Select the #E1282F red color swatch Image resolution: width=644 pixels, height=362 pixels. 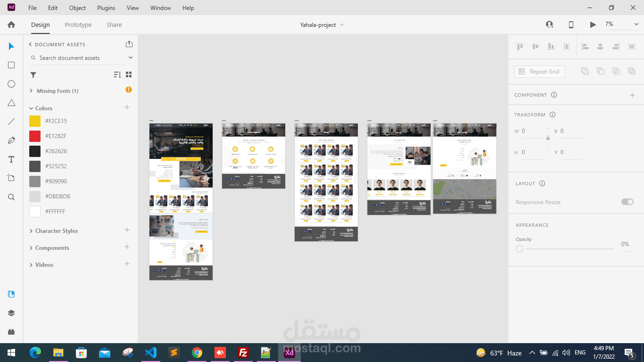click(35, 136)
